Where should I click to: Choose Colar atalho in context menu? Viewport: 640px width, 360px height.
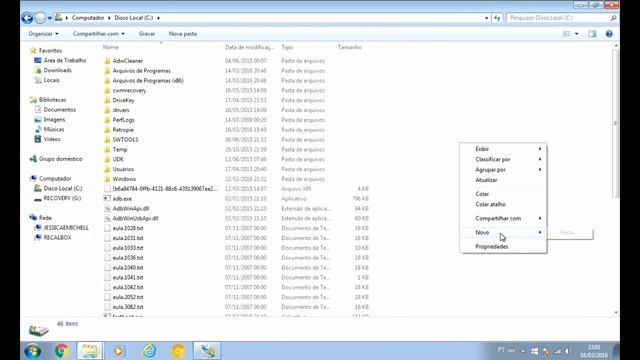(x=503, y=204)
